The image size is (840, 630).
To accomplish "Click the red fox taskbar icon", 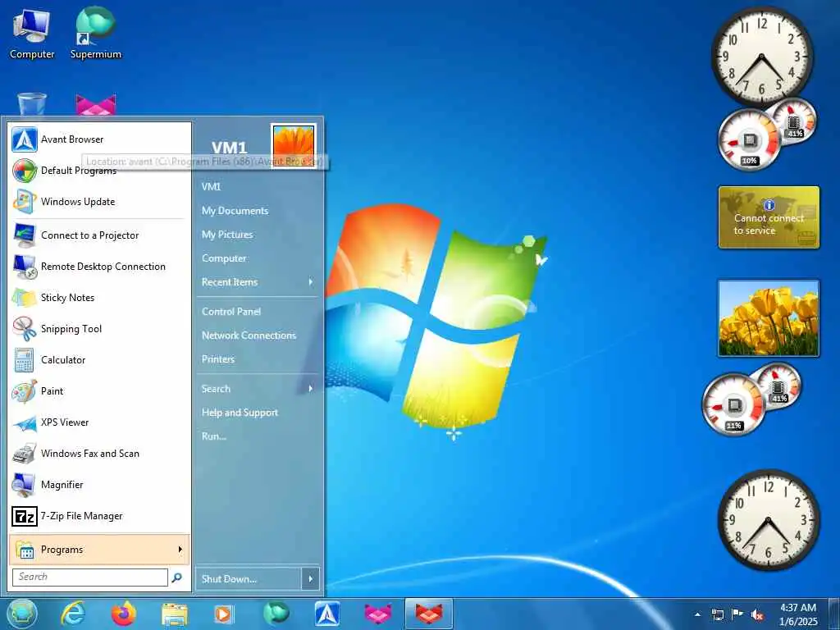I will tap(429, 614).
